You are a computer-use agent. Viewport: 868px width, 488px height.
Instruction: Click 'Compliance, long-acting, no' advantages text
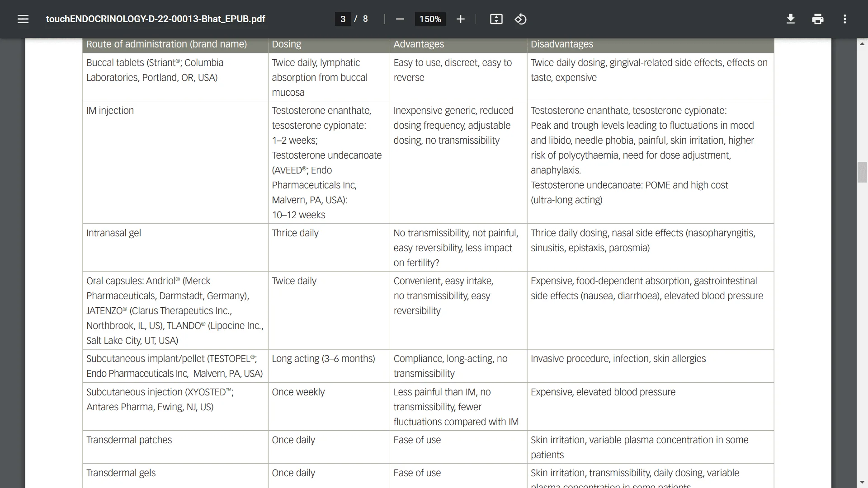(450, 359)
